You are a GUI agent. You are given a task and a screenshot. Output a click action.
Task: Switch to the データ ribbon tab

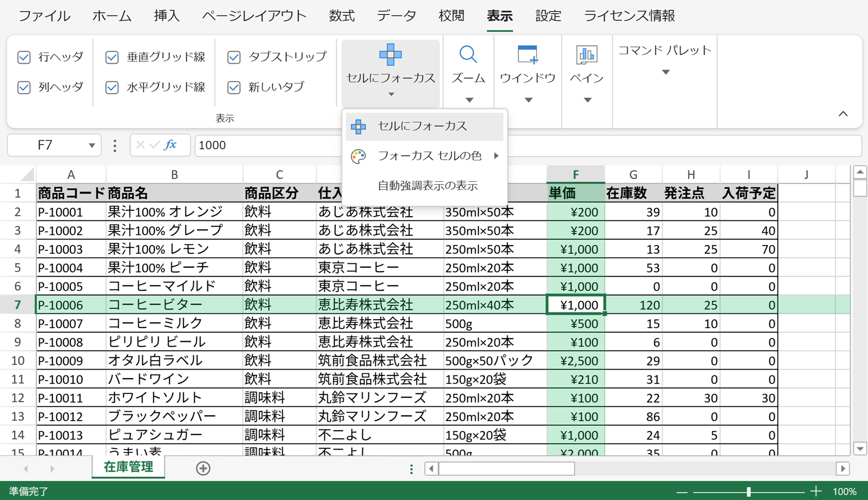click(x=397, y=16)
